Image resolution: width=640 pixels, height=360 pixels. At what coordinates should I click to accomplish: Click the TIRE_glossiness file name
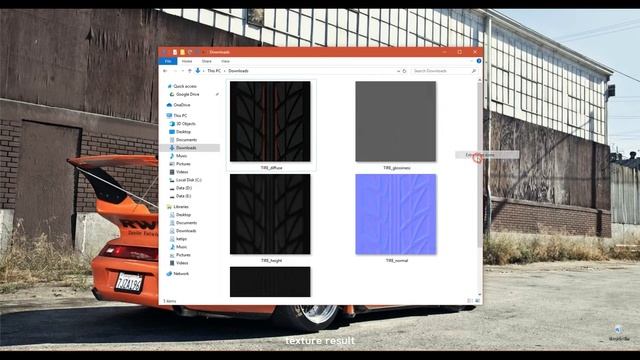pyautogui.click(x=397, y=168)
